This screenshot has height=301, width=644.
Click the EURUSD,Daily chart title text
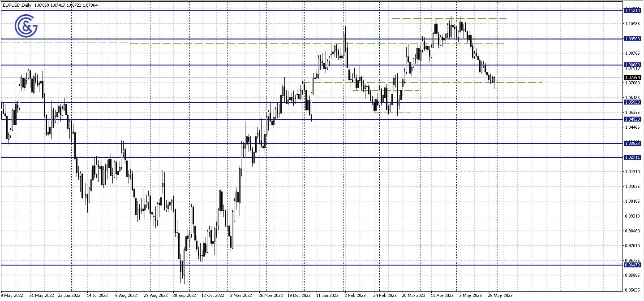[x=17, y=5]
